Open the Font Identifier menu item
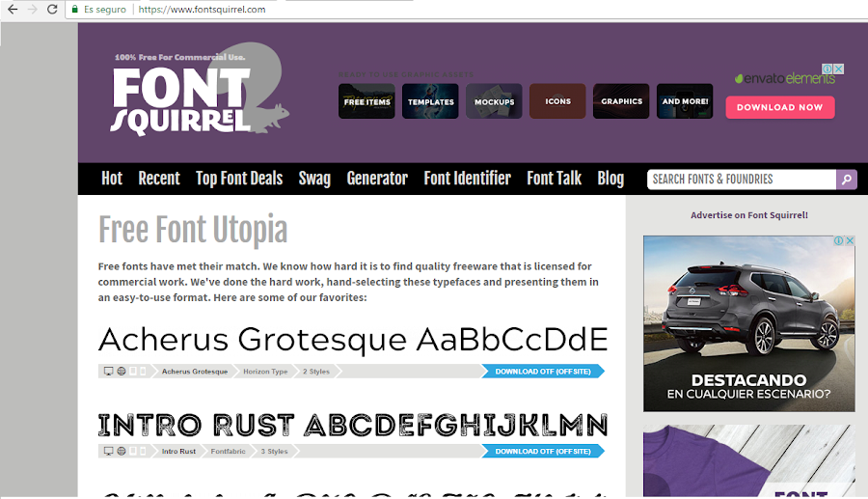Image resolution: width=868 pixels, height=499 pixels. pos(467,179)
